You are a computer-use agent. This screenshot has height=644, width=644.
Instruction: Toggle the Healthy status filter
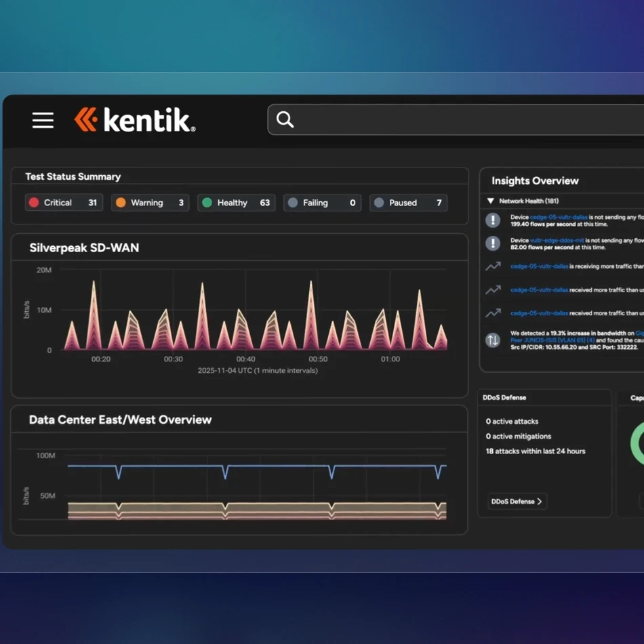[x=237, y=203]
